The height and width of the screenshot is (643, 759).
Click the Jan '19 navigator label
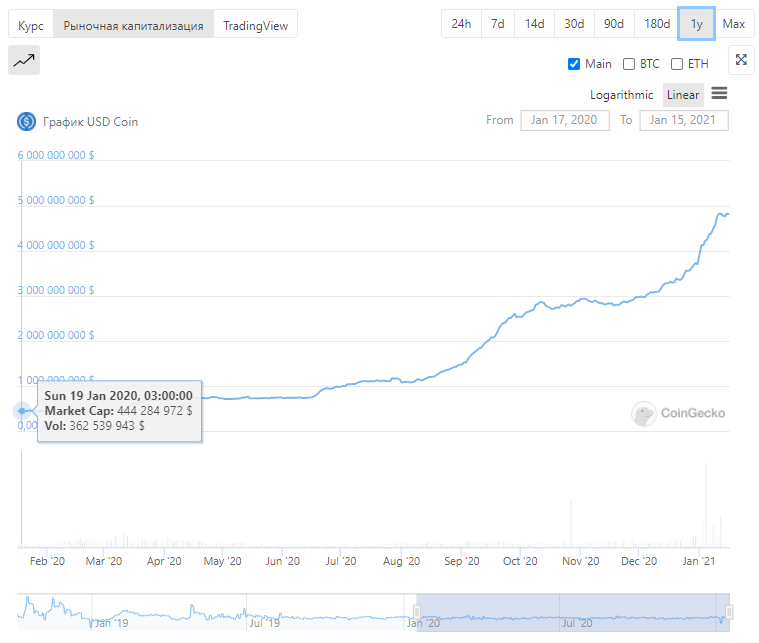coord(111,623)
